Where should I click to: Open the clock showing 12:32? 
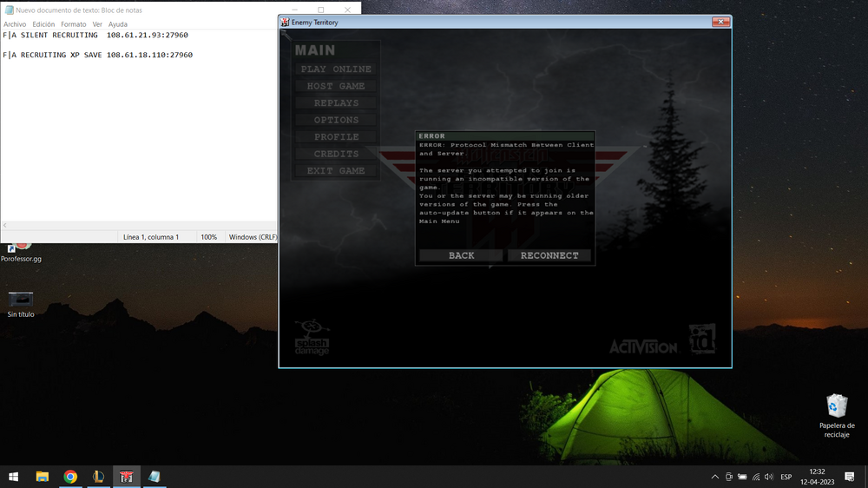[817, 477]
